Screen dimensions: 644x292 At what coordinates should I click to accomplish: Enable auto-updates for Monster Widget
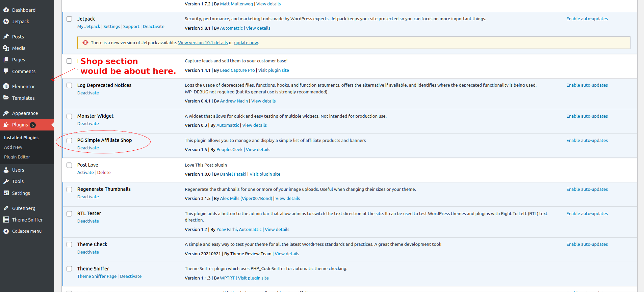[x=587, y=116]
